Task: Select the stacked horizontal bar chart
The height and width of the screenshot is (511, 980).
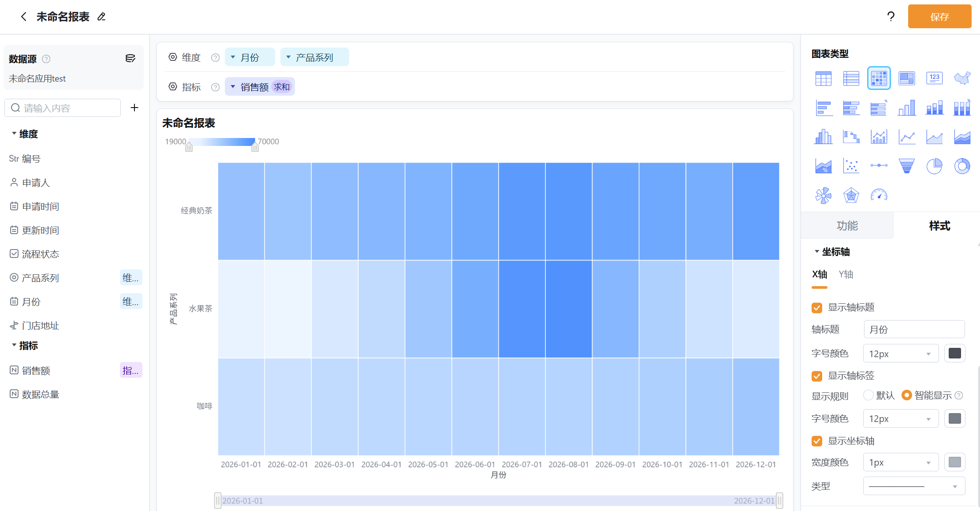Action: [851, 108]
